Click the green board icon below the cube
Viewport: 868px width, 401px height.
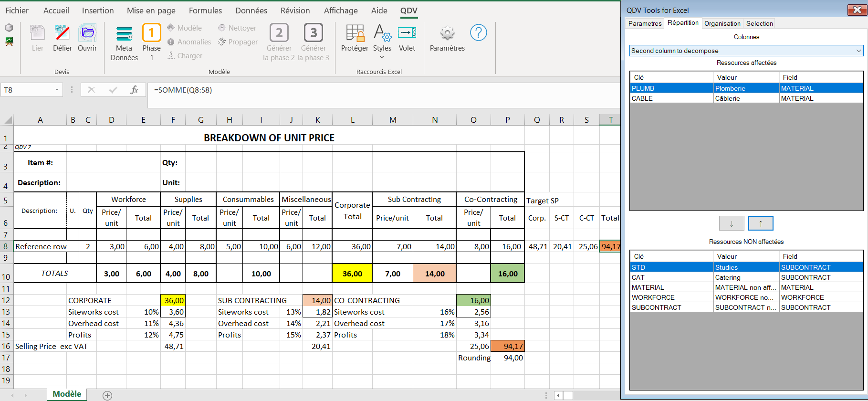pyautogui.click(x=9, y=42)
